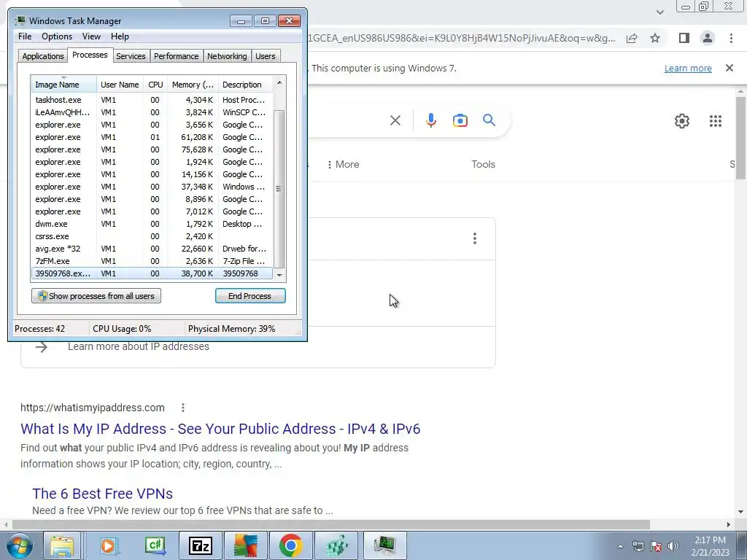Select the 7zFM.exe process row
Image resolution: width=747 pixels, height=560 pixels.
pos(152,261)
